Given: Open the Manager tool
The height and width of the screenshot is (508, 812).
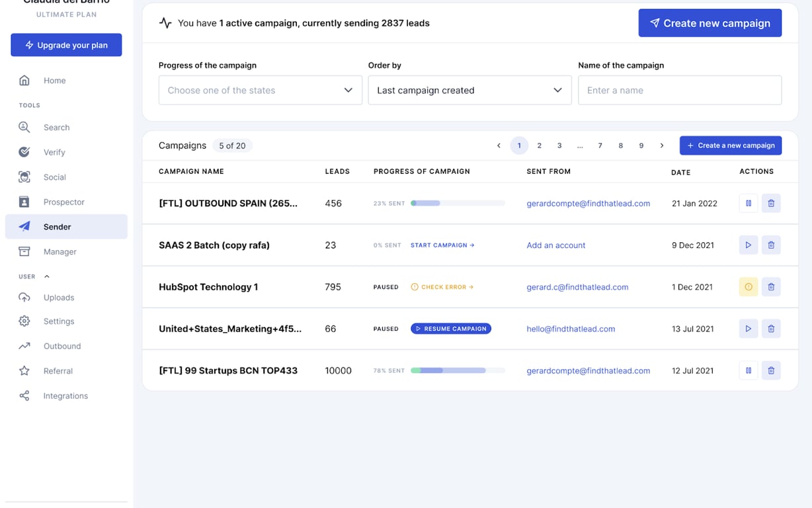Looking at the screenshot, I should pos(60,251).
